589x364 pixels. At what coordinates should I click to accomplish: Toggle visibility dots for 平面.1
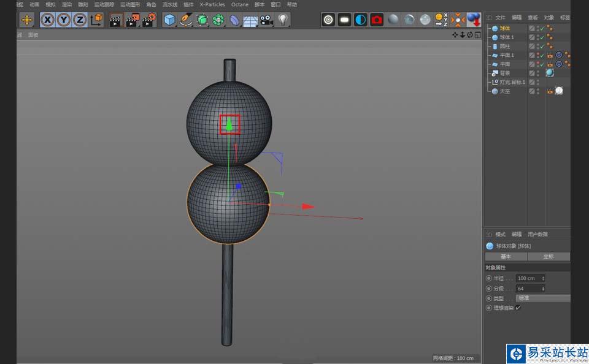538,55
